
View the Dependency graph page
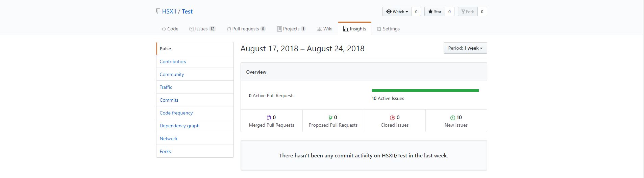[179, 126]
